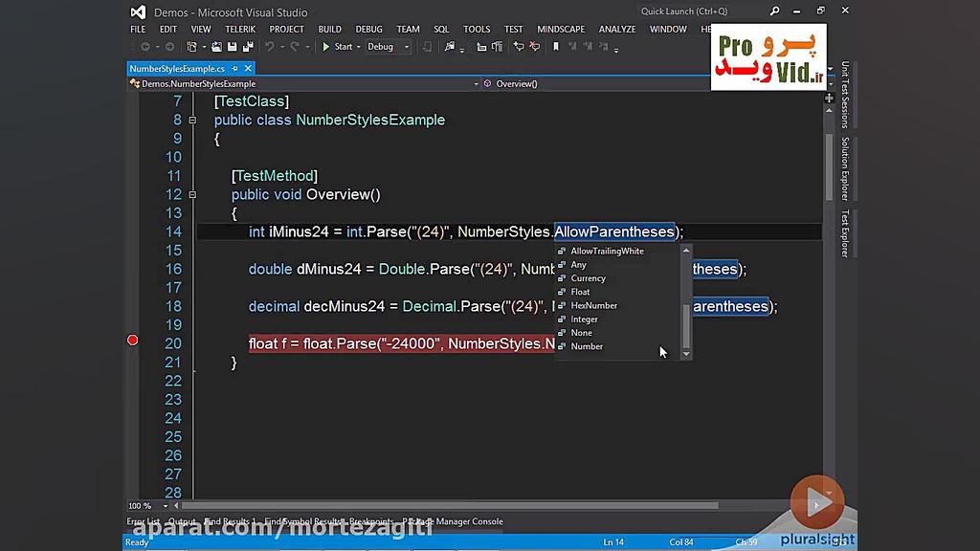Click the Undo icon on the toolbar

(x=269, y=46)
